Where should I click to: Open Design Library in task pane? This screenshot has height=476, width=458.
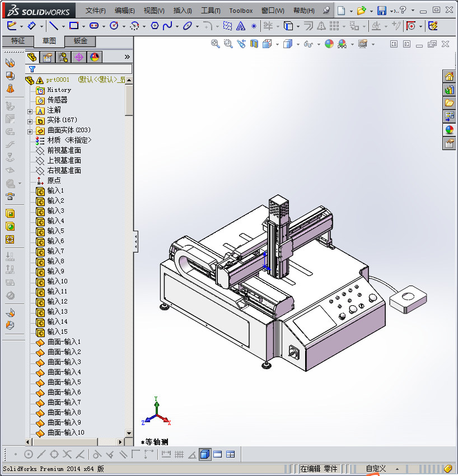tap(449, 90)
